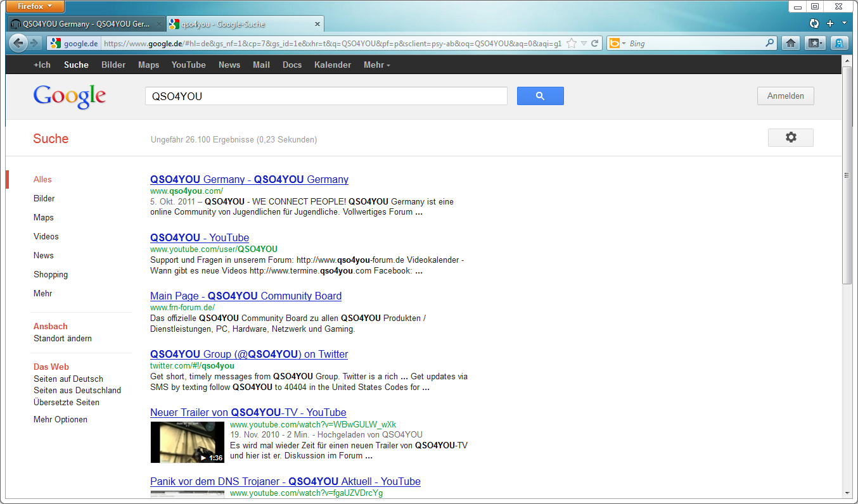Click the www.frn-forum.de/ green URL
The width and height of the screenshot is (858, 504).
(182, 308)
